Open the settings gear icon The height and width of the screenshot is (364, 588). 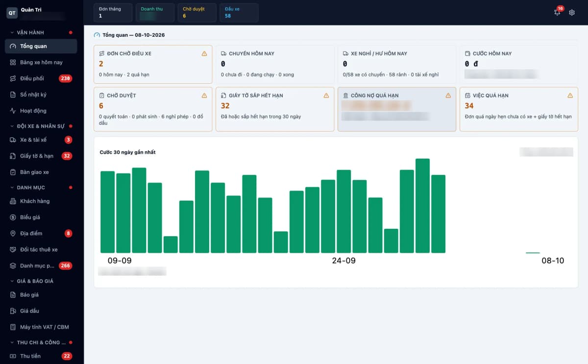(x=572, y=12)
